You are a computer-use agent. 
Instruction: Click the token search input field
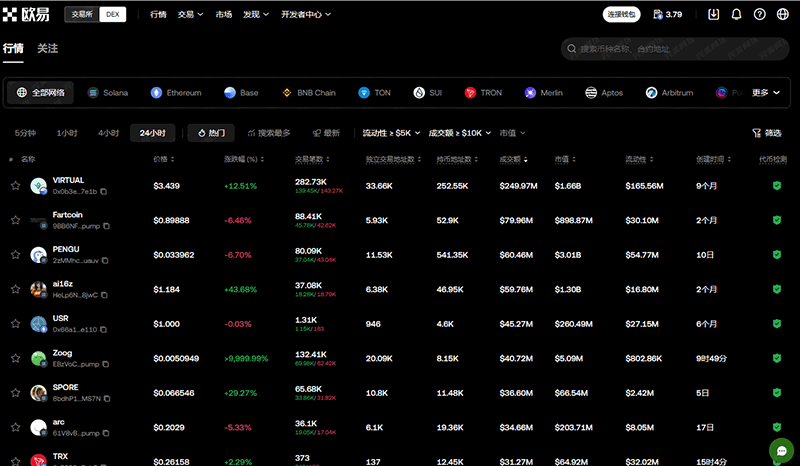click(x=675, y=49)
